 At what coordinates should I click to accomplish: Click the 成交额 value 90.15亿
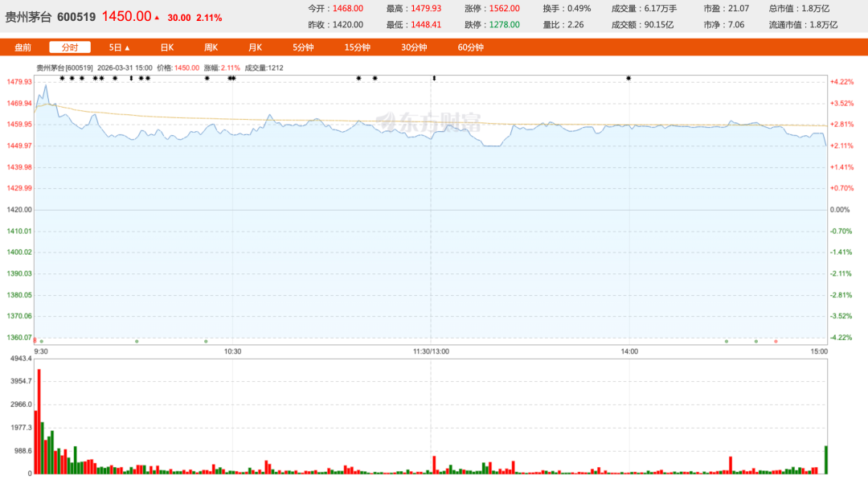[659, 25]
